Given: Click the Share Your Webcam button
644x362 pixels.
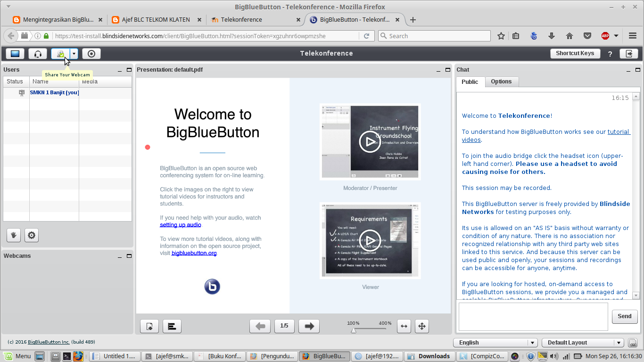Looking at the screenshot, I should pos(60,54).
